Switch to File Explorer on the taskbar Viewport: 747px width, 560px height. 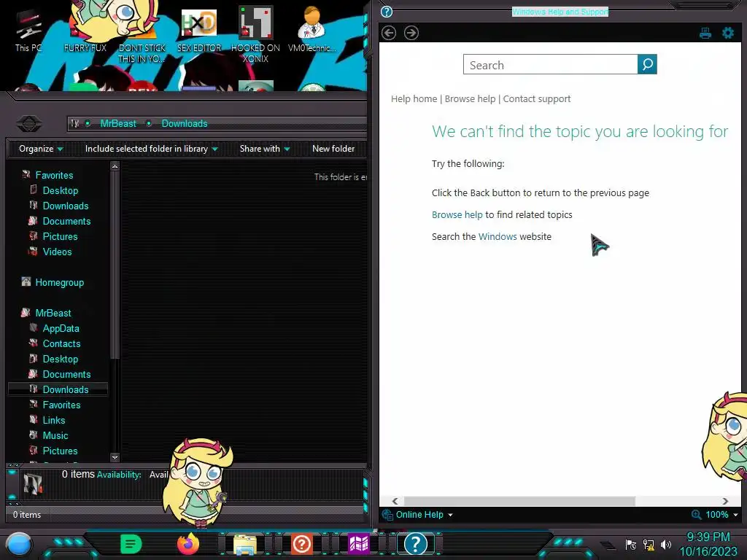point(245,545)
